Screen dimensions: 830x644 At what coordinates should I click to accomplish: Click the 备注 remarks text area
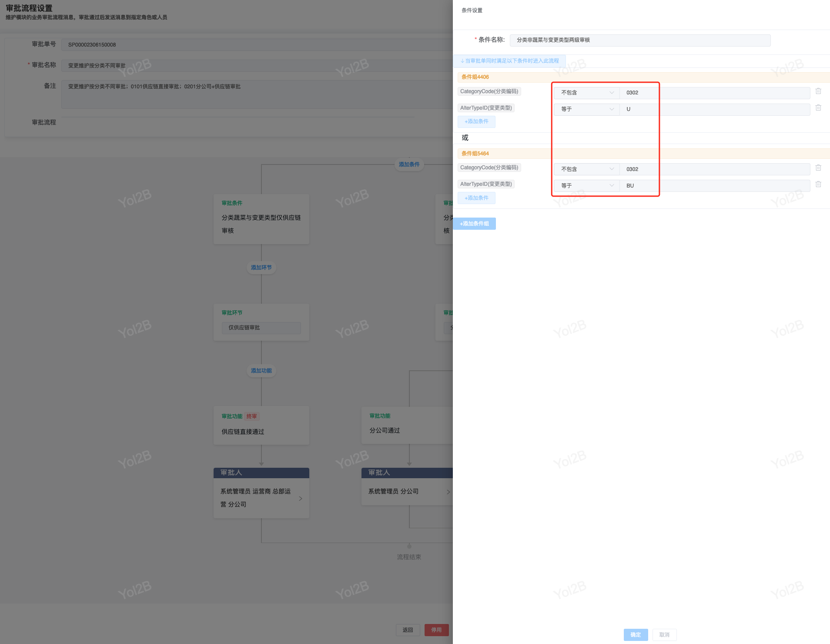tap(257, 94)
